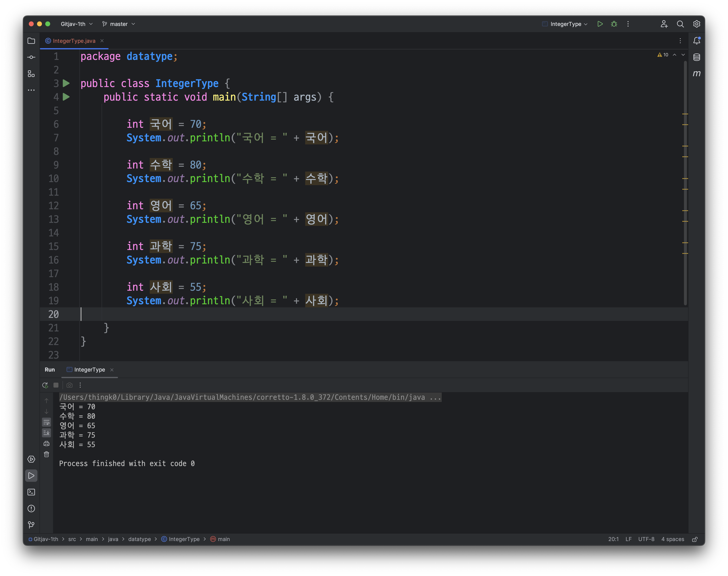This screenshot has width=728, height=576.
Task: Select the IntegerType tab in the Run panel
Action: 89,370
